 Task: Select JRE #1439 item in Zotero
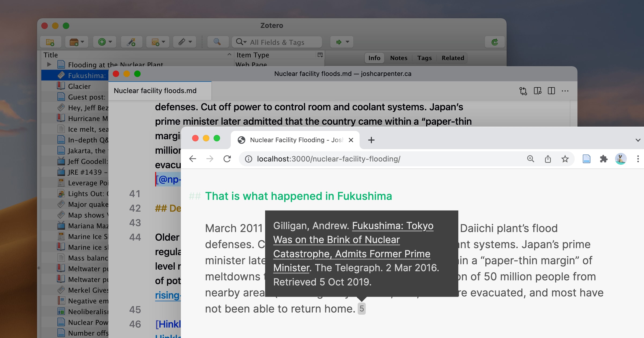click(x=75, y=172)
